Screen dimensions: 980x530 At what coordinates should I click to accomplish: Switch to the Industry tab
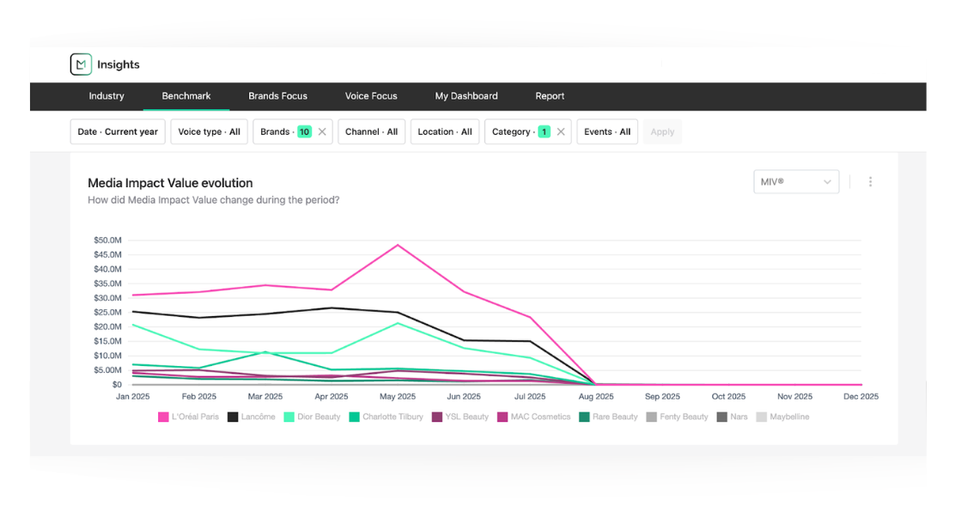coord(107,96)
